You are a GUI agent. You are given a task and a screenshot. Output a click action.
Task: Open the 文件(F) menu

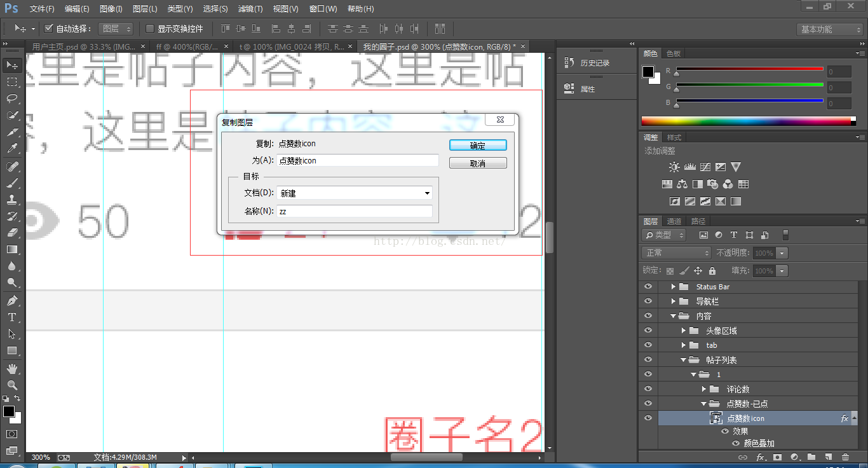pos(42,9)
